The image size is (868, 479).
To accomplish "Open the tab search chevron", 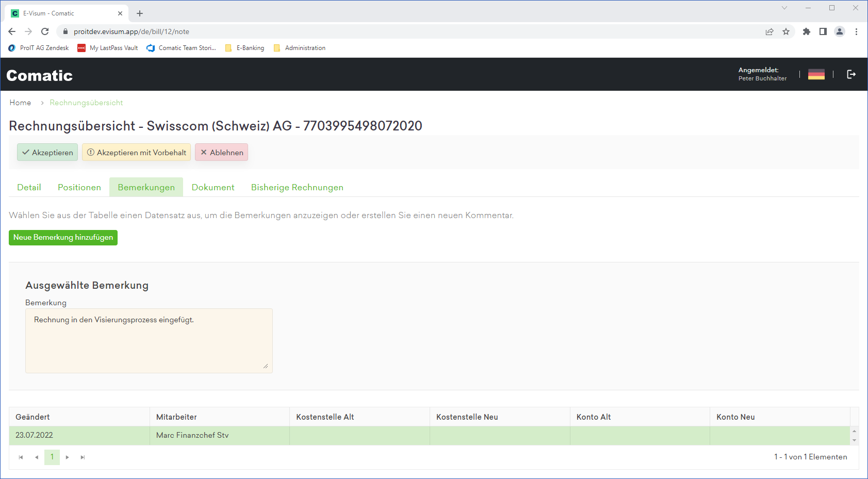I will pyautogui.click(x=784, y=8).
